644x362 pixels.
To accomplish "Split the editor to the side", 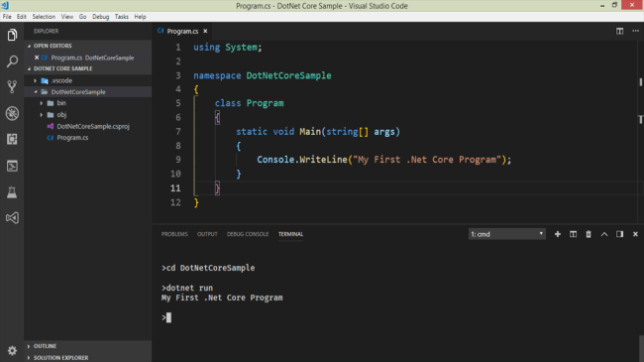I will point(619,31).
